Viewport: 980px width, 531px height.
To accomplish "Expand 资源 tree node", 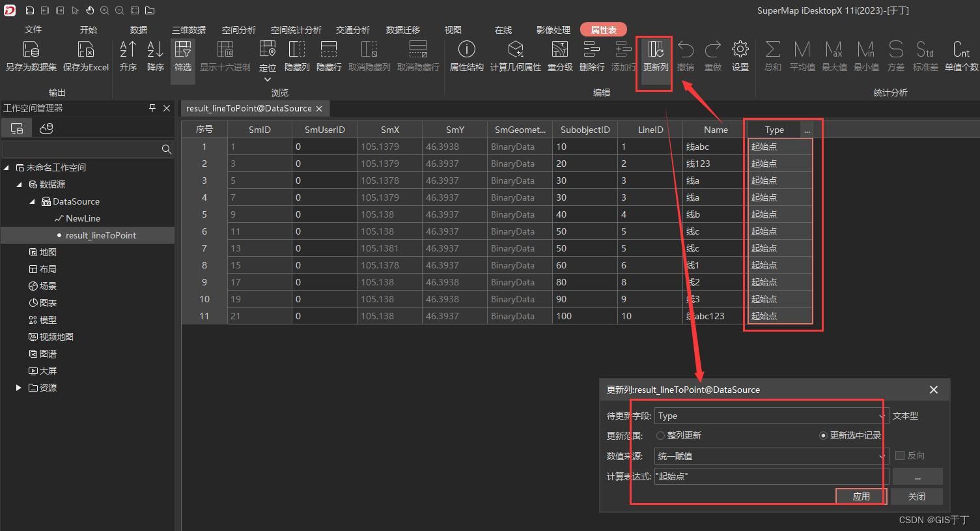I will point(19,388).
